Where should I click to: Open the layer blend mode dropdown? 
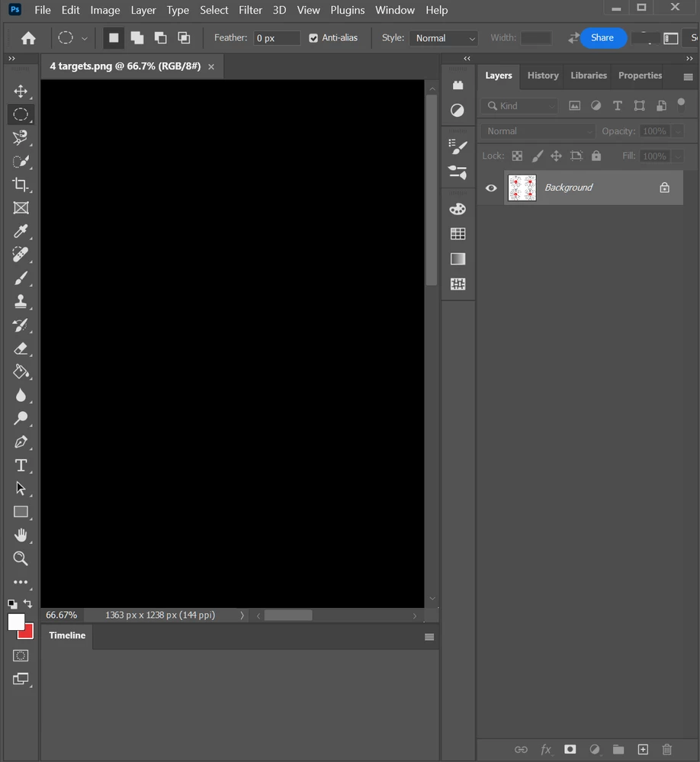coord(538,131)
